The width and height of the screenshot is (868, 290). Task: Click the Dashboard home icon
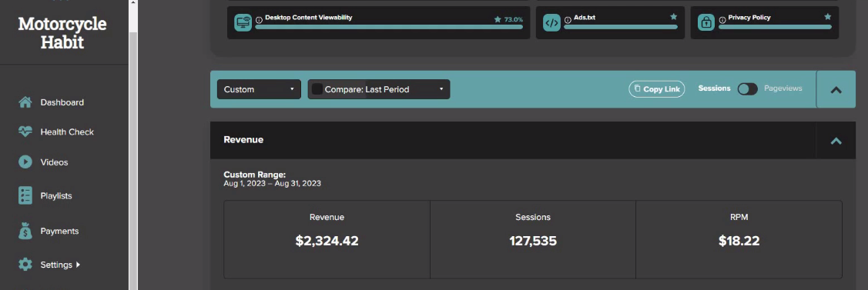25,102
